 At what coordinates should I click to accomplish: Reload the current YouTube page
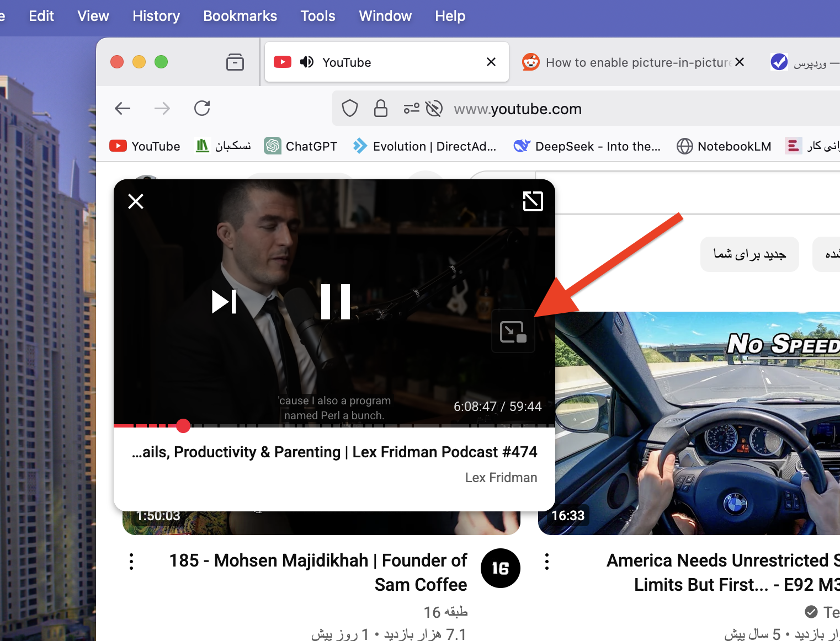pyautogui.click(x=202, y=108)
